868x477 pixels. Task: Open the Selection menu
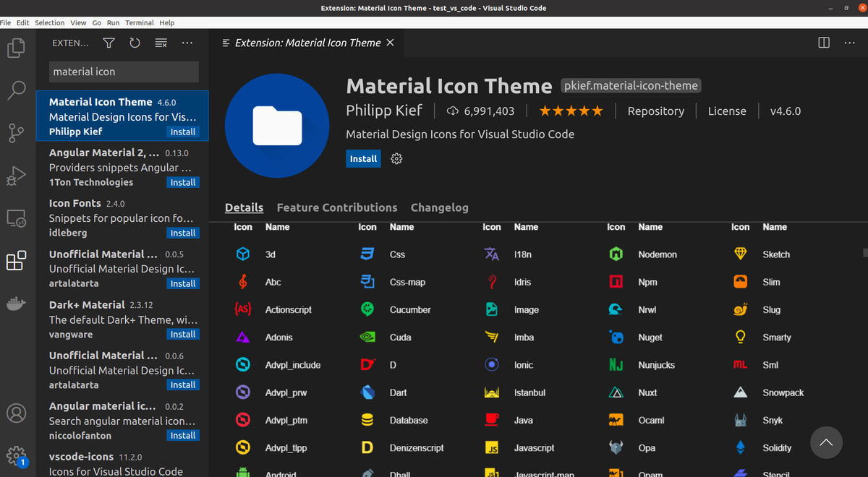pyautogui.click(x=50, y=22)
